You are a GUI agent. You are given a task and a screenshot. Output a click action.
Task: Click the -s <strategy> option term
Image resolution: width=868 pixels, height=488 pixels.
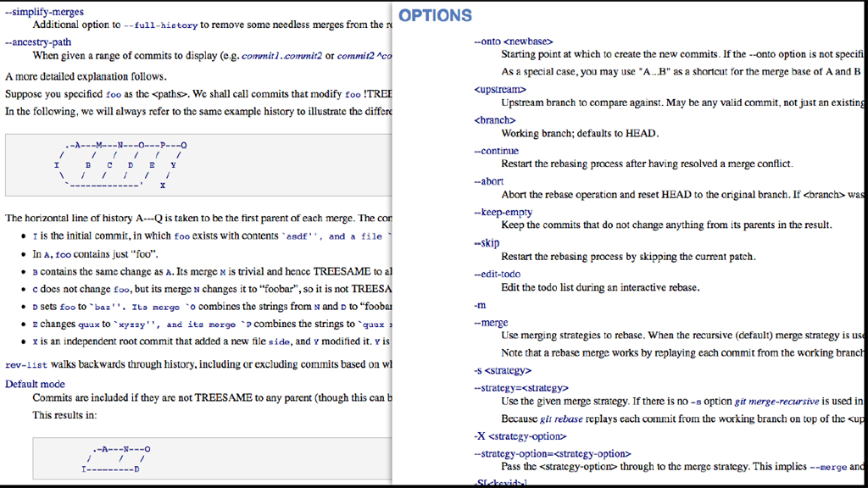[502, 370]
